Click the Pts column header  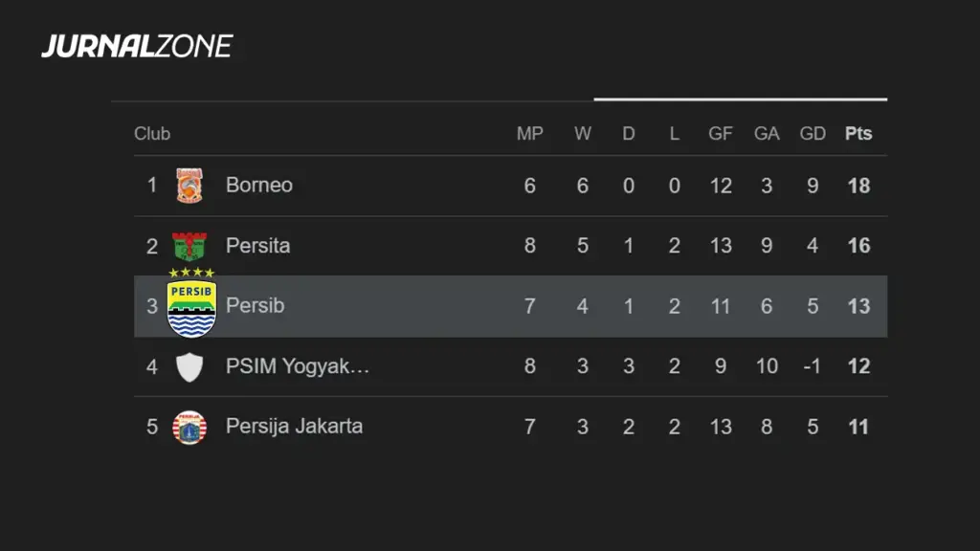858,134
